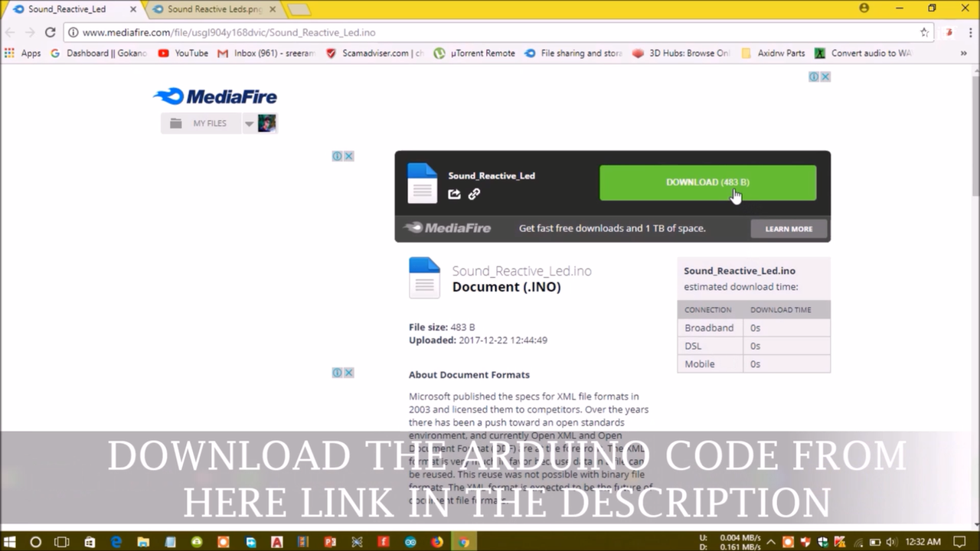The width and height of the screenshot is (980, 551).
Task: Open the YouTube bookmark
Action: point(183,54)
